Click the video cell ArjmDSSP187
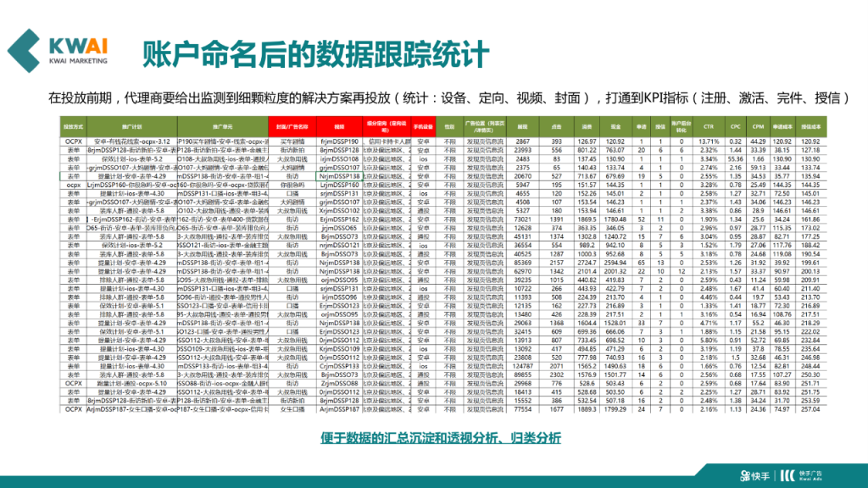This screenshot has height=488, width=868. click(339, 409)
